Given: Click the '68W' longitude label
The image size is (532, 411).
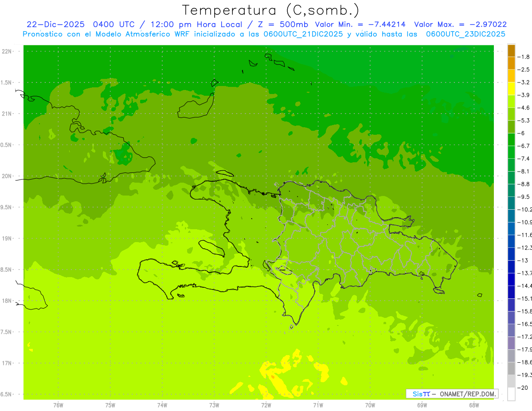Looking at the screenshot, I should click(x=474, y=405).
